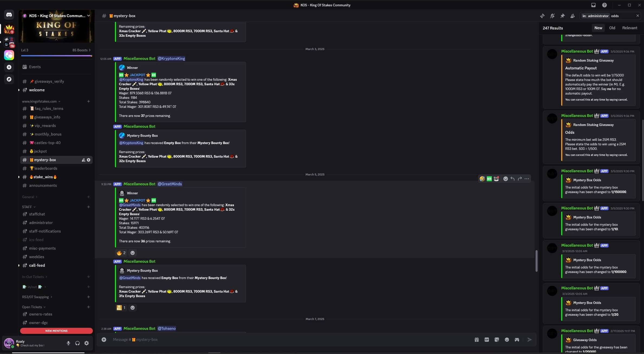Open Discover servers compass icon
The image size is (644, 354).
[x=9, y=79]
